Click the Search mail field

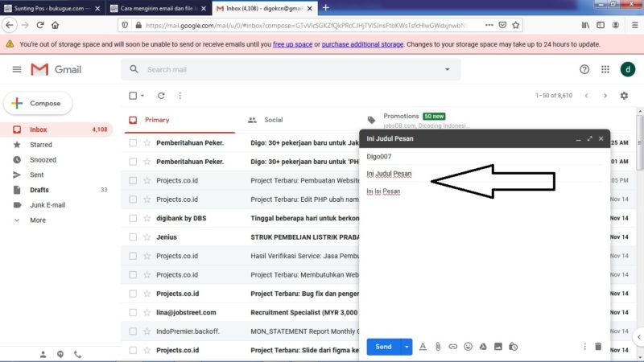click(291, 70)
